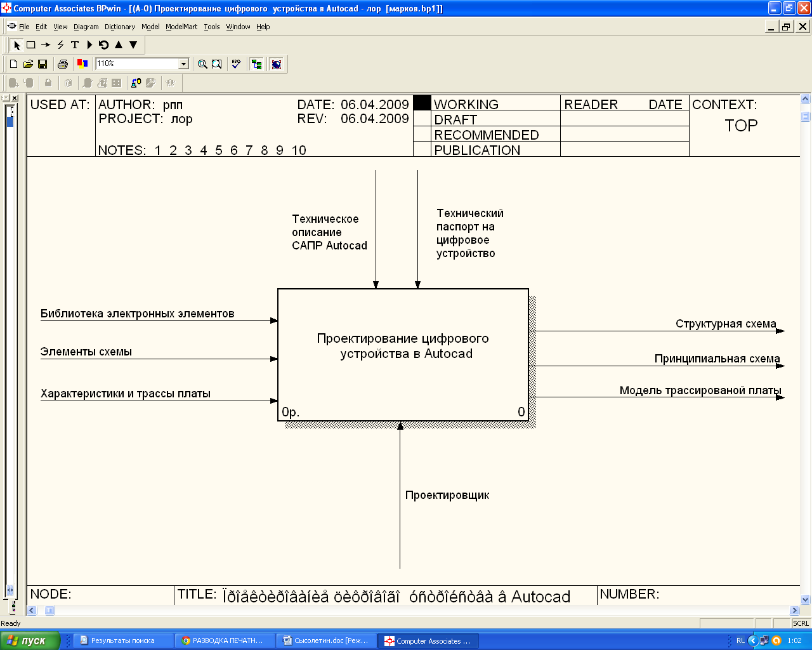Open the Help menu
The height and width of the screenshot is (650, 812).
263,27
